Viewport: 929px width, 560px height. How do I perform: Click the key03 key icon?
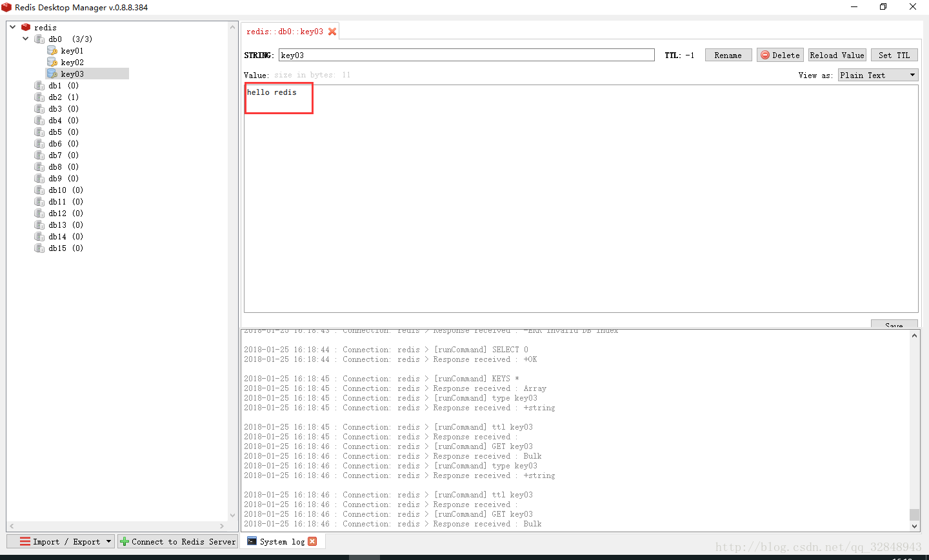52,74
